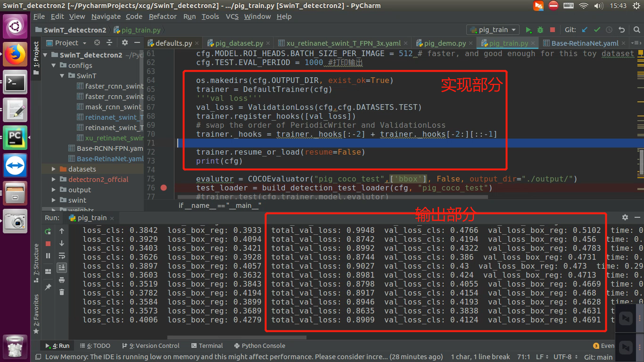Viewport: 644px width, 362px height.
Task: Open 9: Version Control tool window
Action: [150, 346]
